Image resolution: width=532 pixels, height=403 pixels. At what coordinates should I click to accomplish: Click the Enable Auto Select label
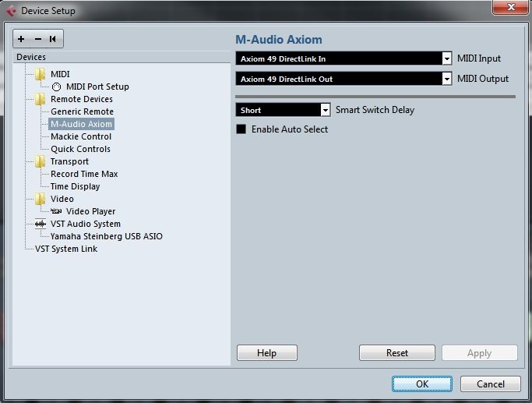290,129
